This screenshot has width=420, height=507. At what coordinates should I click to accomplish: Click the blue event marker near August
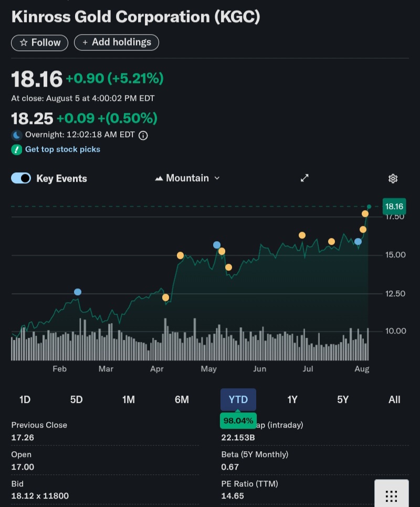(x=358, y=242)
